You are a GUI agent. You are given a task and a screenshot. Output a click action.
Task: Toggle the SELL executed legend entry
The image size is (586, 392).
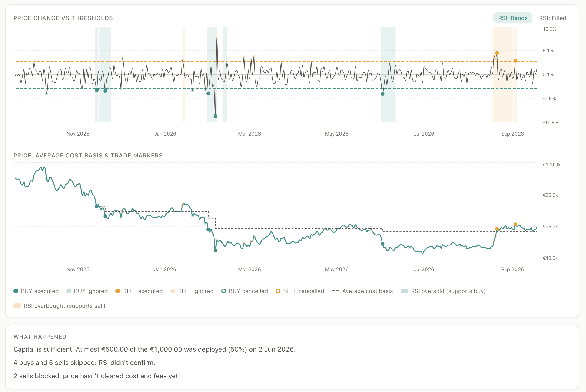(139, 291)
